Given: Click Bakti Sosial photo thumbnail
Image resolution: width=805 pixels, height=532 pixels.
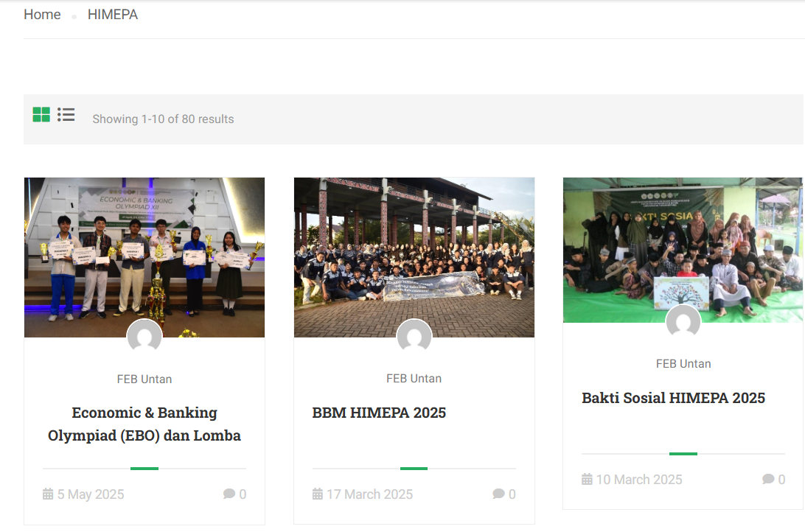Looking at the screenshot, I should (x=683, y=243).
